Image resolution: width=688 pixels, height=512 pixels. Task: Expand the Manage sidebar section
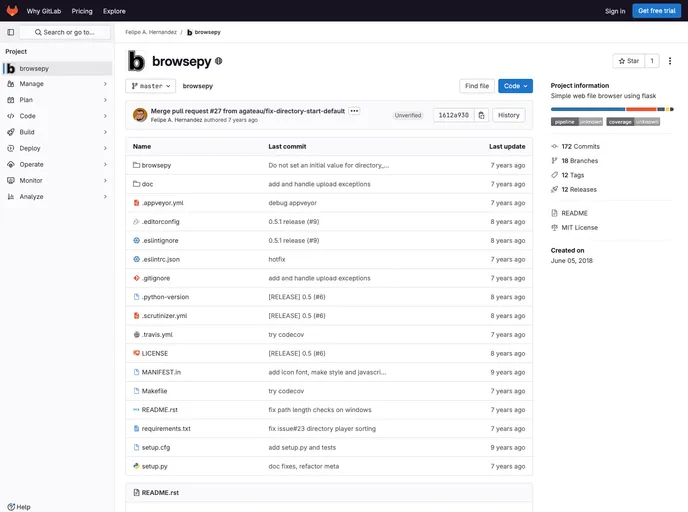57,84
